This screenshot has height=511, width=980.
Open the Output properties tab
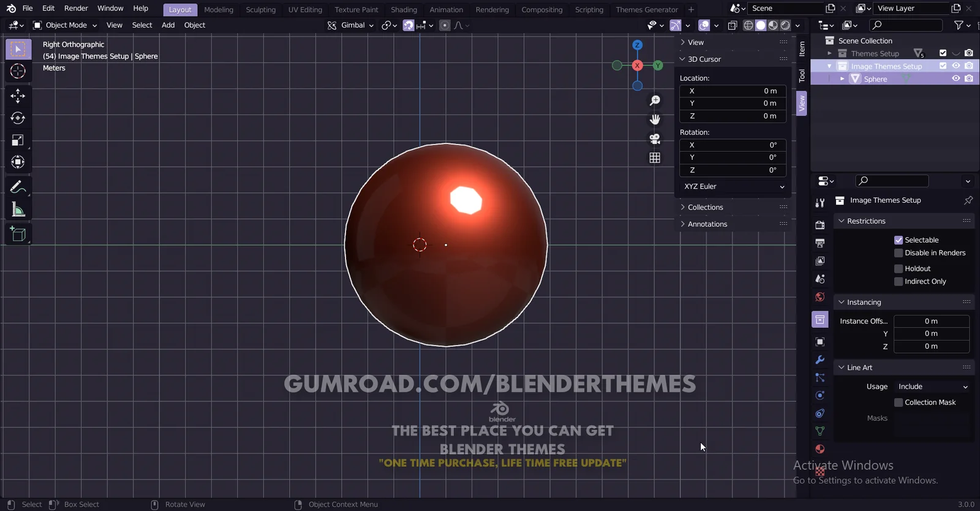[x=820, y=243]
